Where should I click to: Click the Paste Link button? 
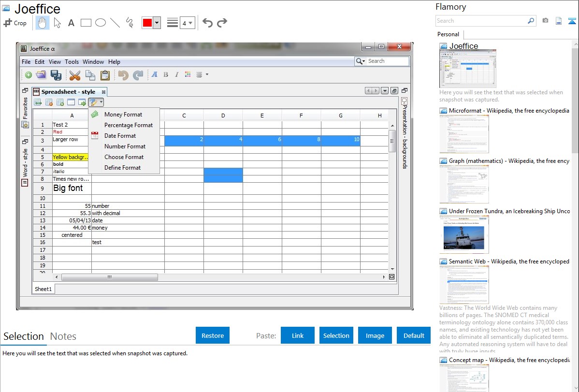coord(298,335)
